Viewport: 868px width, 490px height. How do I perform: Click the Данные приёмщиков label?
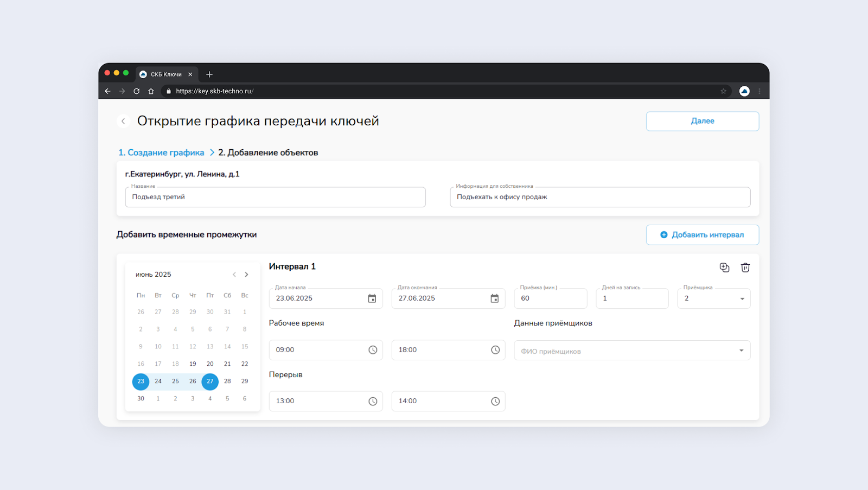553,323
